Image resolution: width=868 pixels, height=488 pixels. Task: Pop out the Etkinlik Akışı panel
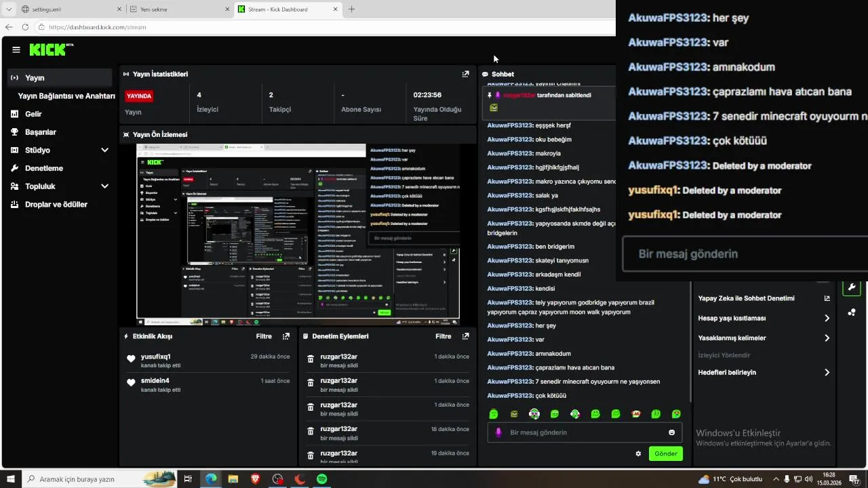click(286, 336)
